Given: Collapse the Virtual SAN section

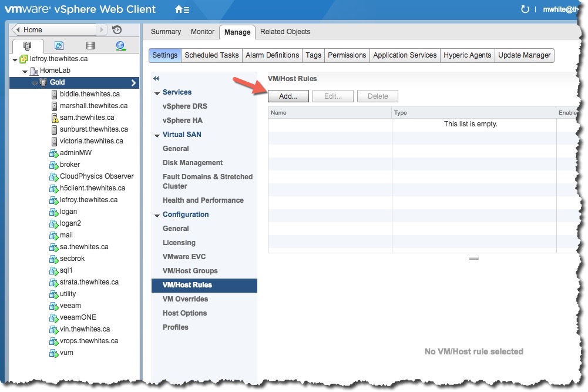Looking at the screenshot, I should tap(157, 135).
